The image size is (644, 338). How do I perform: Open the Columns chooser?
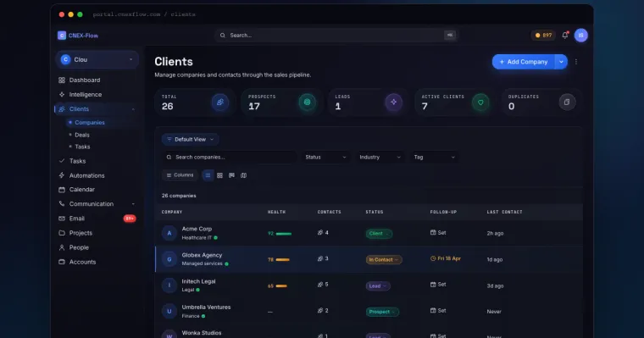click(x=180, y=175)
